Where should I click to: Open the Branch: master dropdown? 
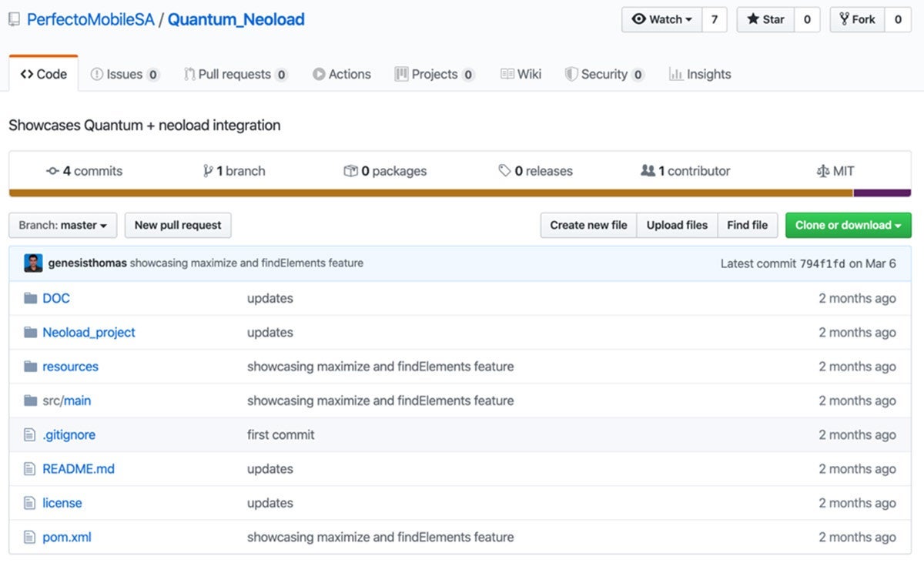click(x=63, y=225)
